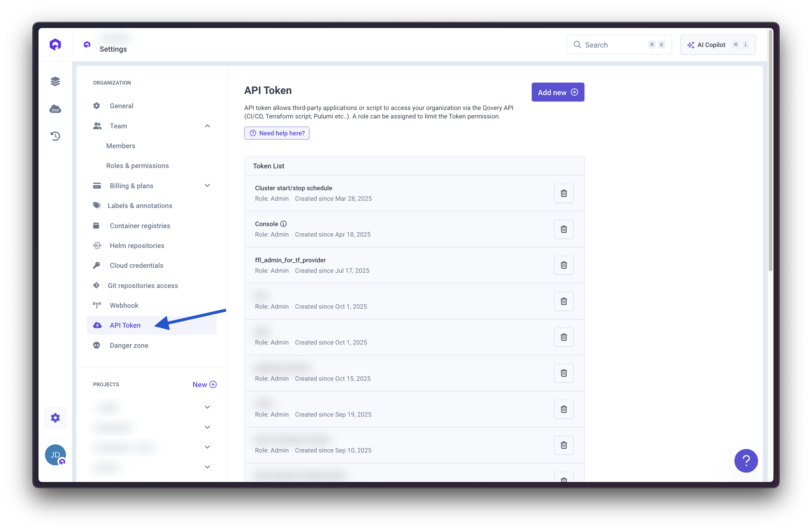Viewport: 812px width, 531px height.
Task: Delete the Cluster start/stop schedule token
Action: click(563, 193)
